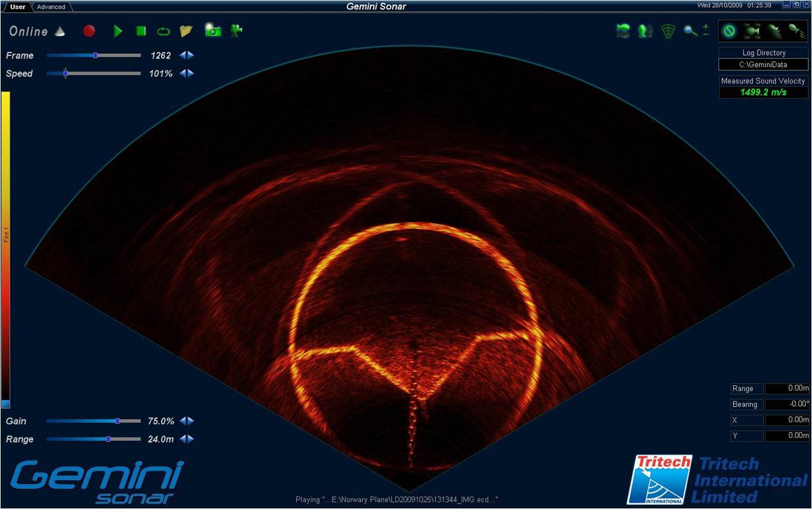
Task: Click the gain value 75.0%
Action: (161, 421)
